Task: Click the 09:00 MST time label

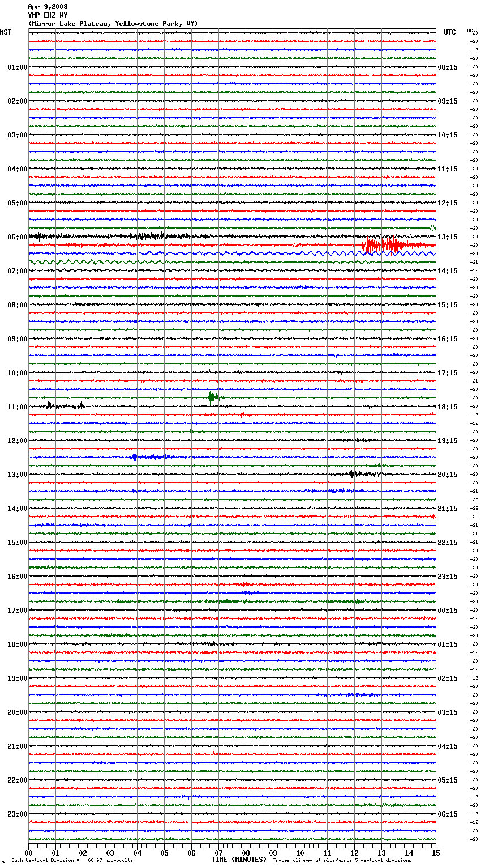Action: coord(18,339)
